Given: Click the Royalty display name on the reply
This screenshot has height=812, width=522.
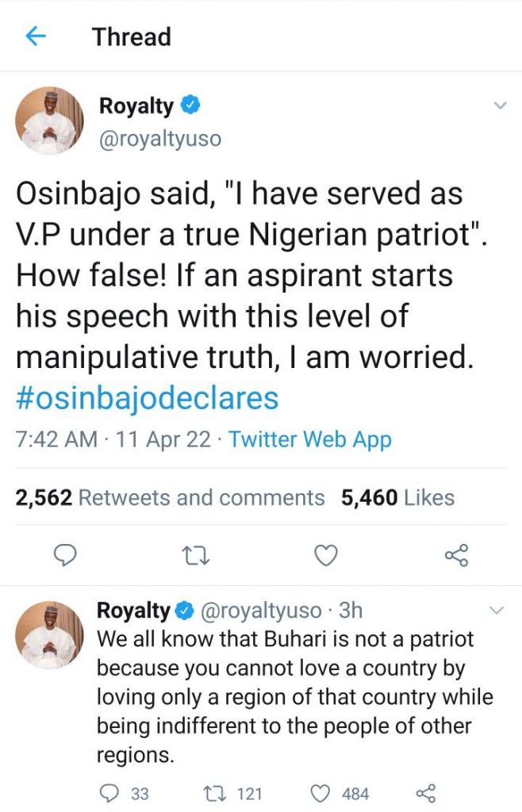Looking at the screenshot, I should coord(132,611).
